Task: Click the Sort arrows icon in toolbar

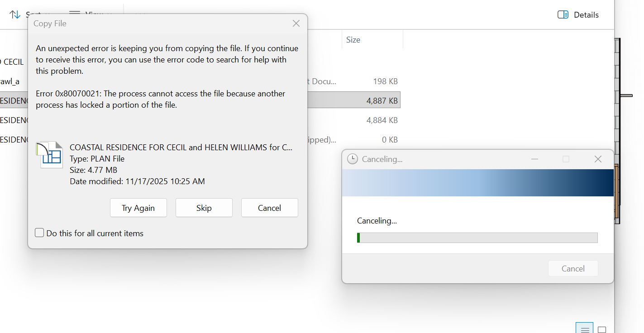Action: [15, 14]
